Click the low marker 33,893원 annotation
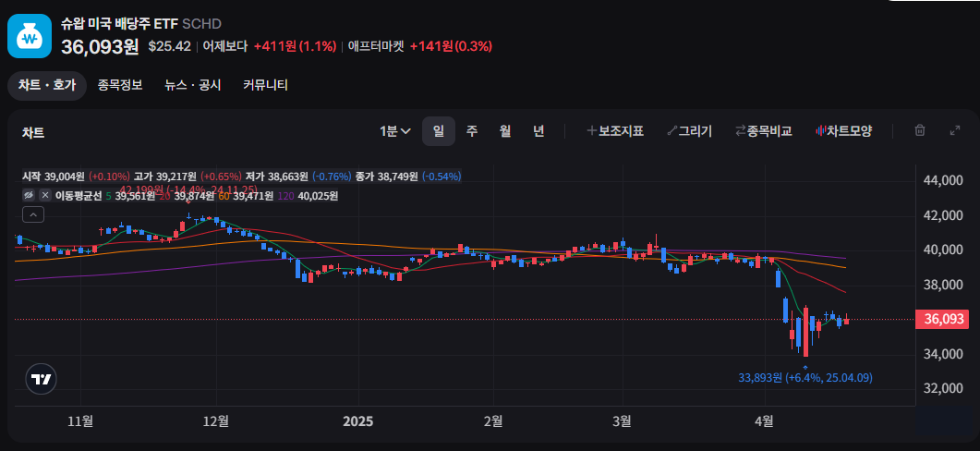Screen dimensions: 980x451 [x=805, y=378]
